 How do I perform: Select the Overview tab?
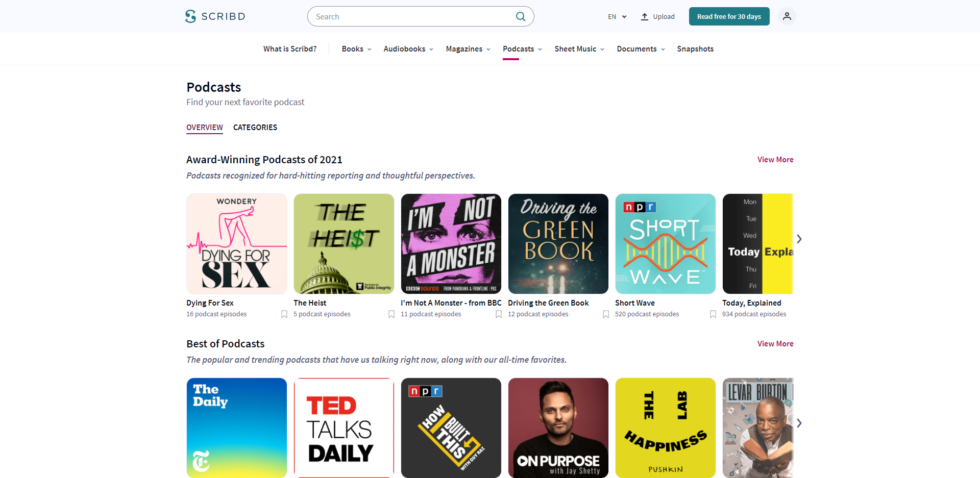click(205, 128)
